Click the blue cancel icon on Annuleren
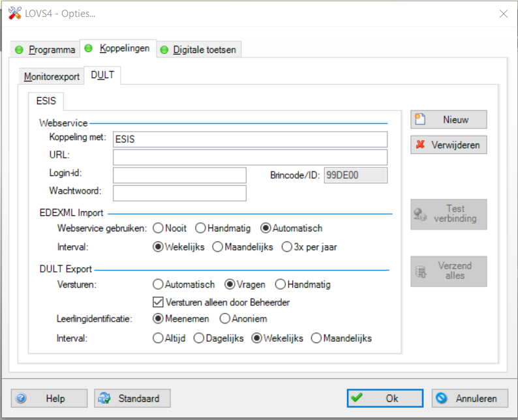This screenshot has height=420, width=518. point(442,398)
